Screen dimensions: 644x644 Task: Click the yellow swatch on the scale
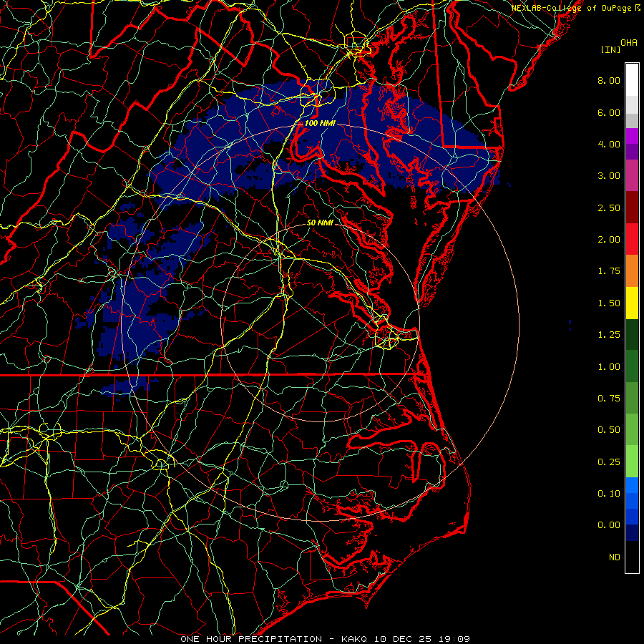[632, 303]
